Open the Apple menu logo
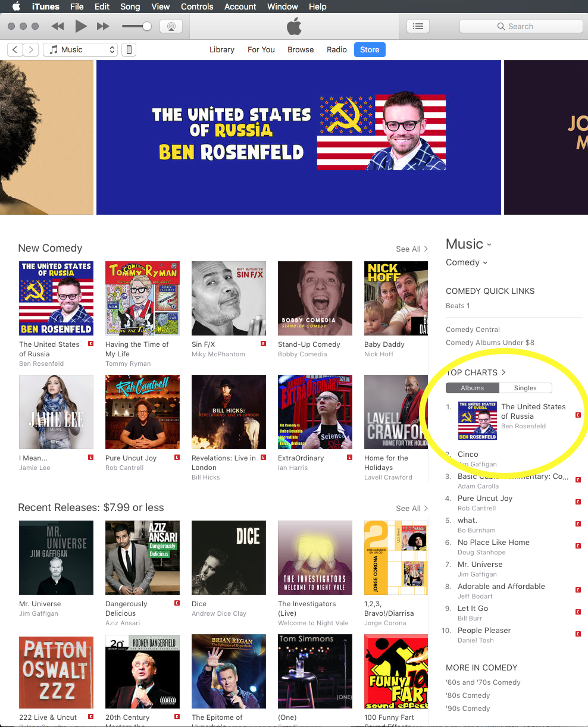The height and width of the screenshot is (727, 588). click(16, 7)
